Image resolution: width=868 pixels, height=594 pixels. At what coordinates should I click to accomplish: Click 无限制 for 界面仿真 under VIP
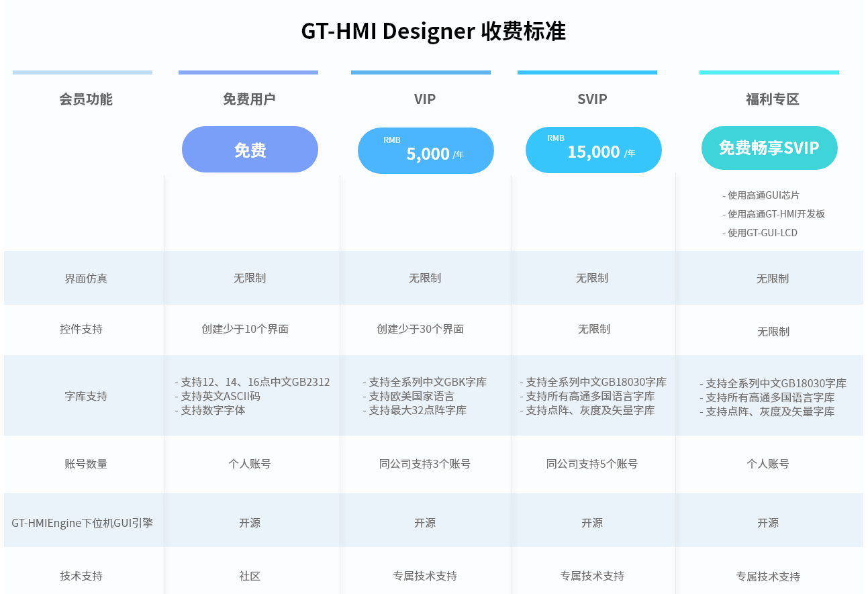[x=425, y=278]
